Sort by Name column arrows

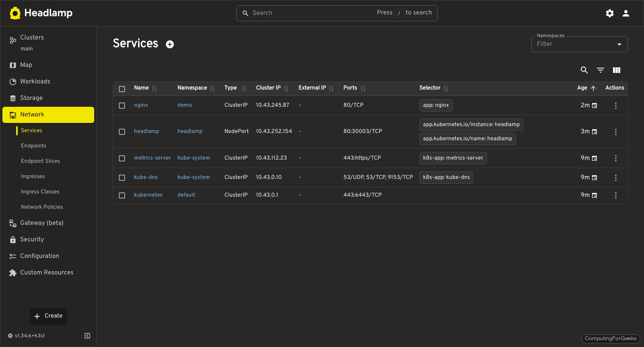[154, 88]
